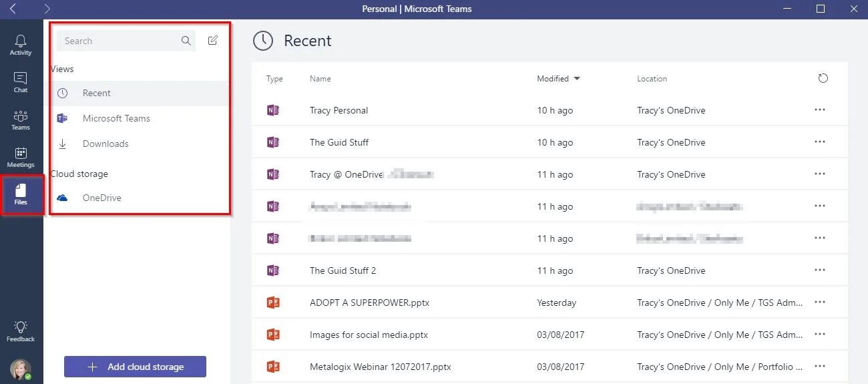Click in the Search input field
Image resolution: width=868 pixels, height=384 pixels.
point(118,41)
